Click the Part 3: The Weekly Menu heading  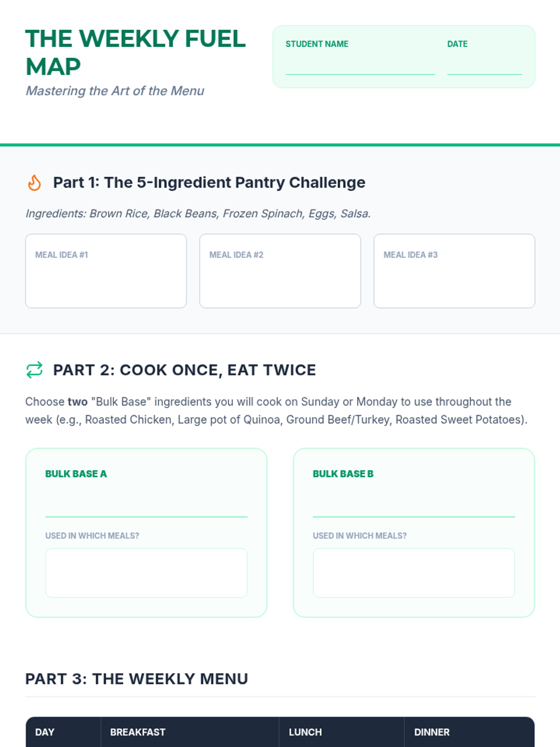137,679
